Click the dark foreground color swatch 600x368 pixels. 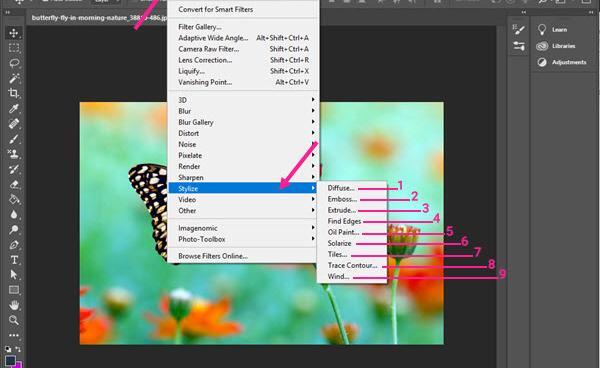[10, 360]
